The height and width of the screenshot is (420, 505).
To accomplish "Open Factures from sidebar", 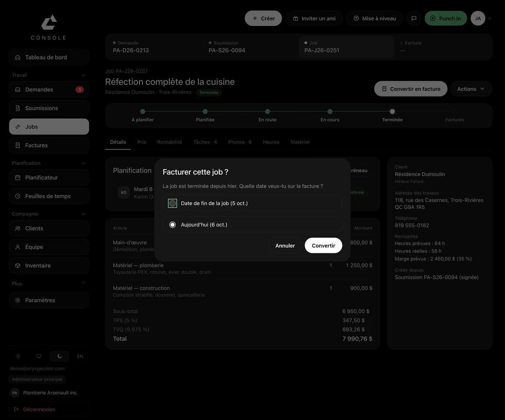I will pyautogui.click(x=49, y=145).
